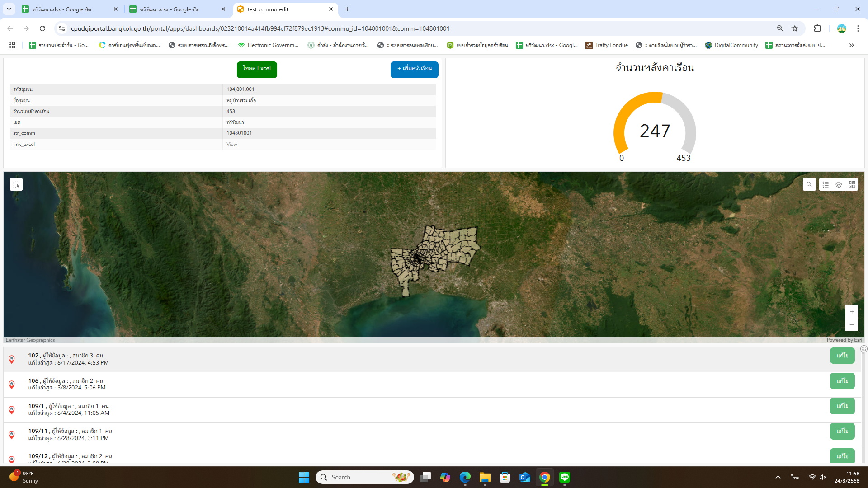Screen dimensions: 868x488
Task: Open Windows Start menu
Action: click(x=304, y=477)
